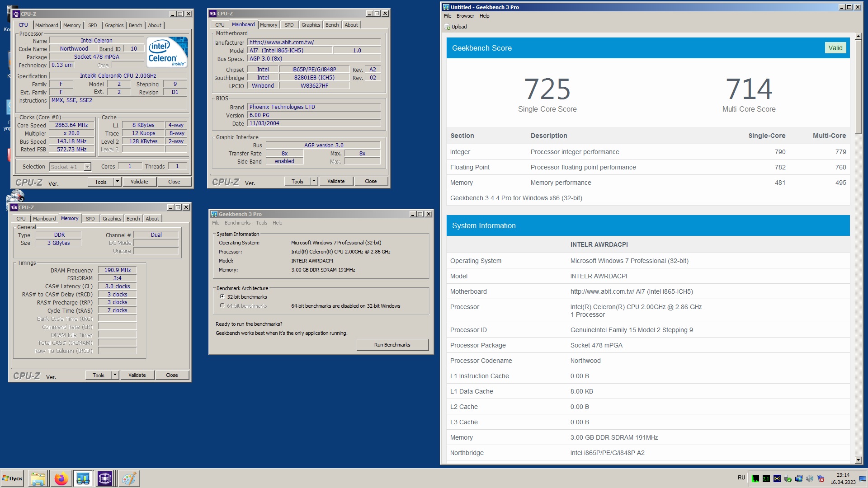
Task: Switch to Geekbench via taskbar glasses icon
Action: pyautogui.click(x=83, y=479)
